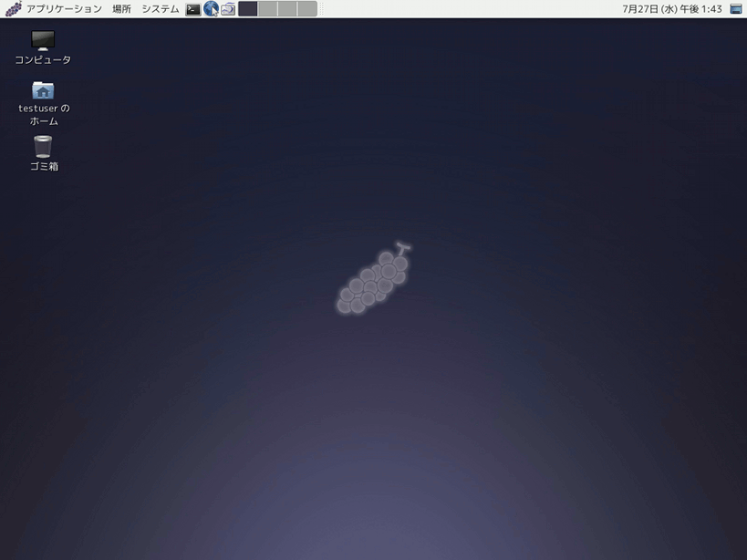Switch to the third workspace
The image size is (747, 560).
(x=287, y=8)
